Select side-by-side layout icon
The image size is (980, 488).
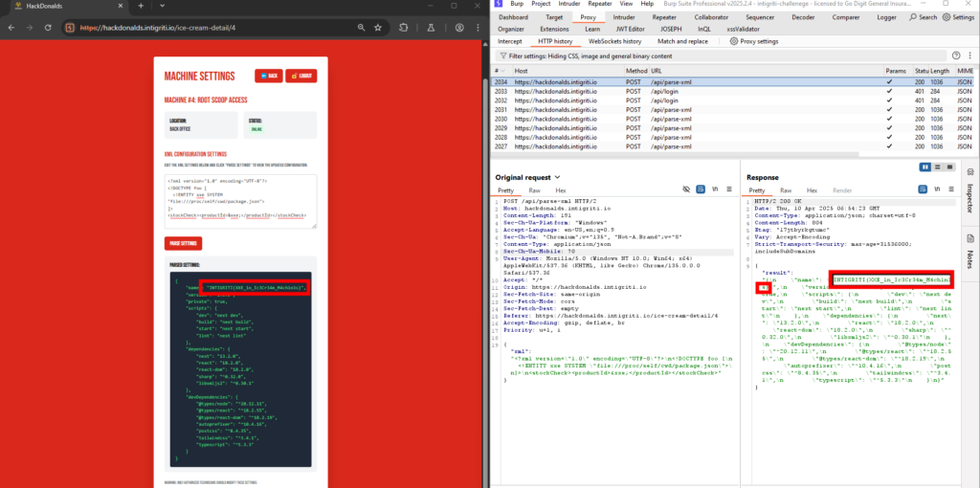(925, 166)
